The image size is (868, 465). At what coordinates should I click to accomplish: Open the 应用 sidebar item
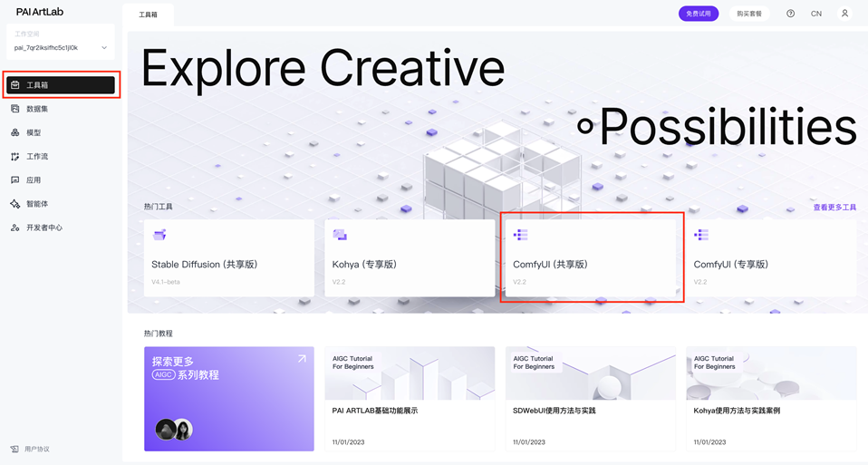[61, 179]
